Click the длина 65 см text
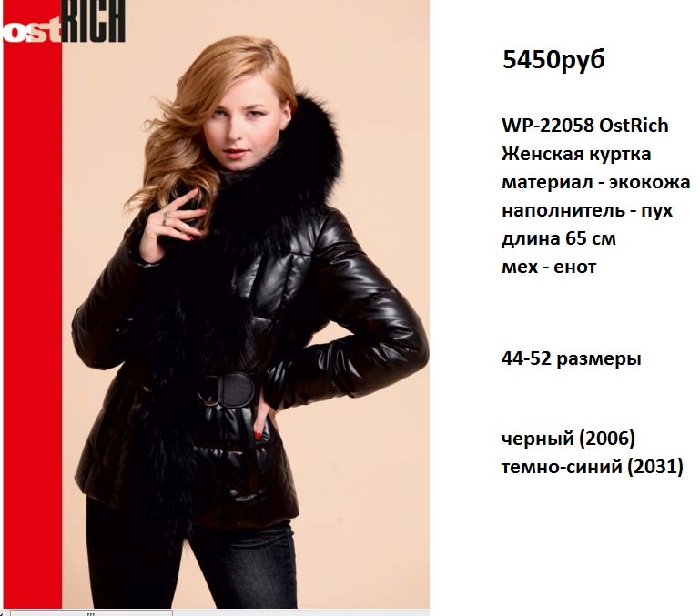The width and height of the screenshot is (700, 616). click(x=559, y=238)
